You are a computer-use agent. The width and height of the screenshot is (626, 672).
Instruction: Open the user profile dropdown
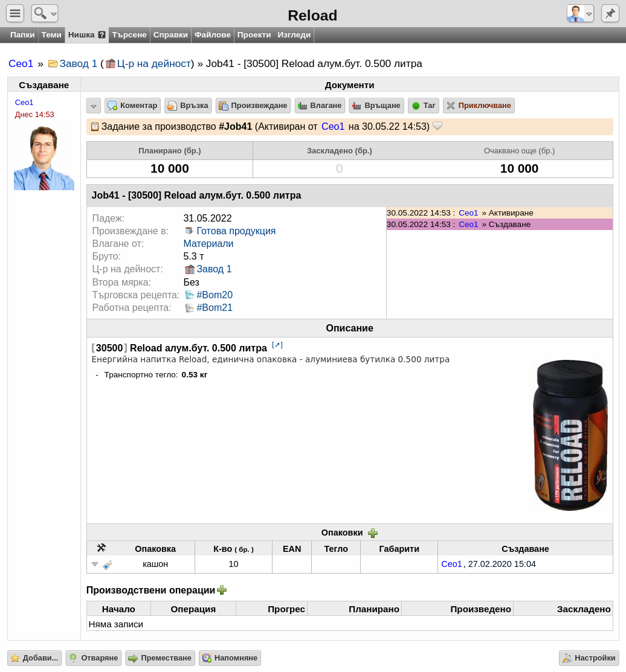(580, 13)
